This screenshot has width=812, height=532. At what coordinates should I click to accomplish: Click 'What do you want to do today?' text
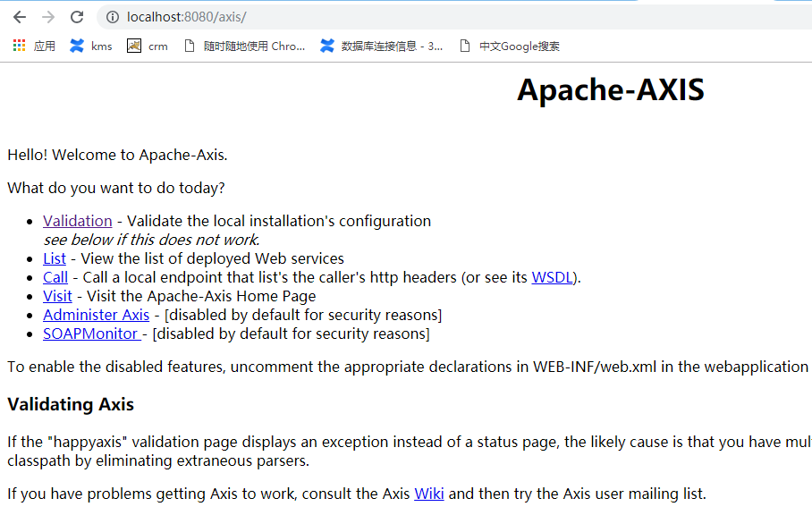coord(116,188)
